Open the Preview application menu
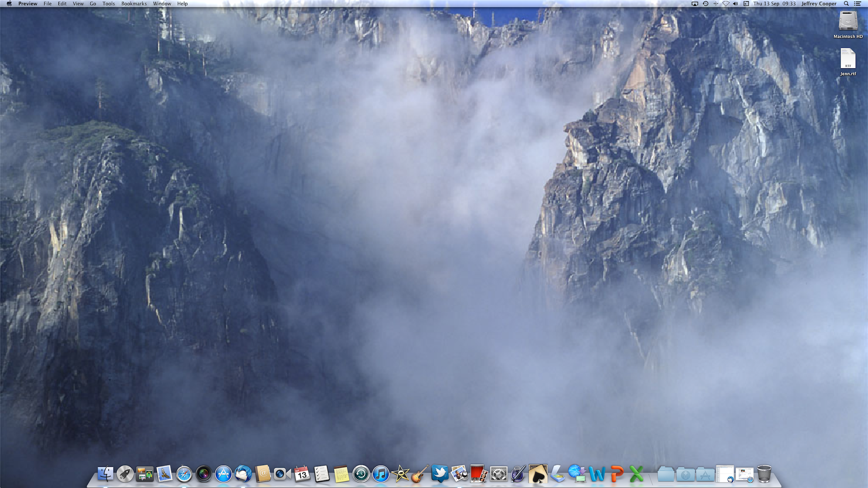Screen dimensions: 868x488 28,3
